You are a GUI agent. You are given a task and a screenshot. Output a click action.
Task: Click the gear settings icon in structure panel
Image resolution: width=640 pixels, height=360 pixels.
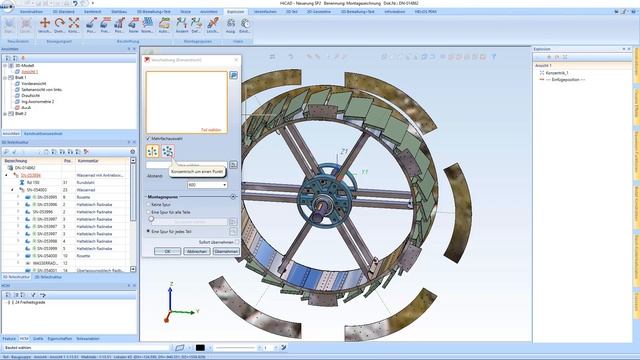tap(132, 152)
